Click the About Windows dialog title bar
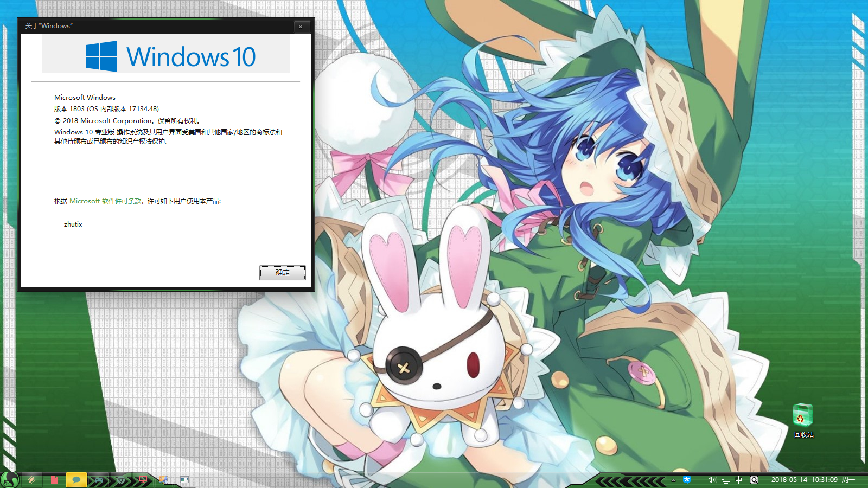This screenshot has width=868, height=488. (157, 26)
